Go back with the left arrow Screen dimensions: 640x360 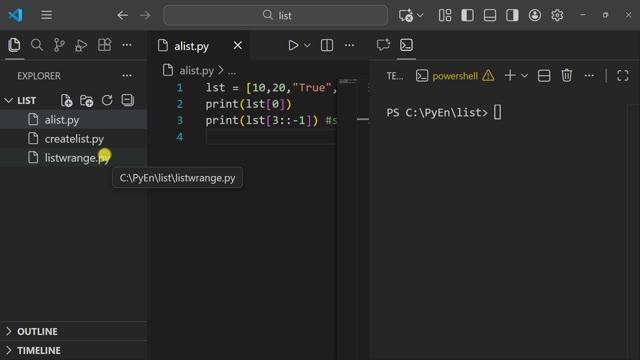(x=122, y=16)
